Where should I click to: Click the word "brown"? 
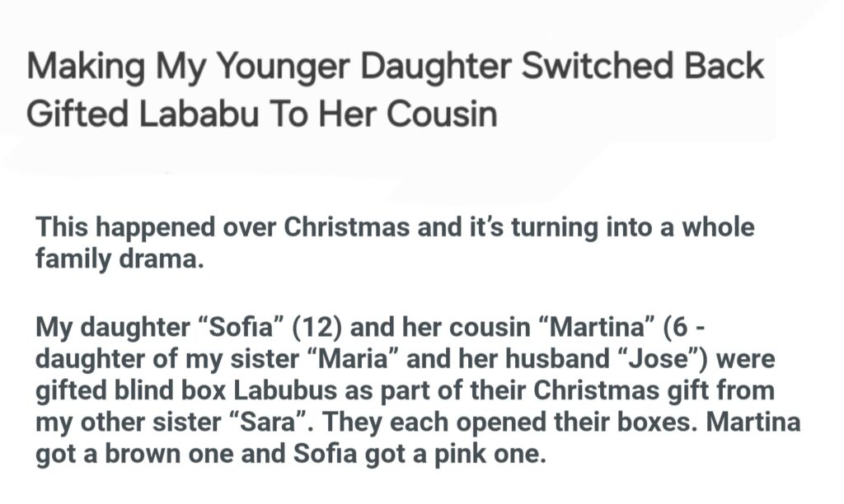tap(149, 455)
